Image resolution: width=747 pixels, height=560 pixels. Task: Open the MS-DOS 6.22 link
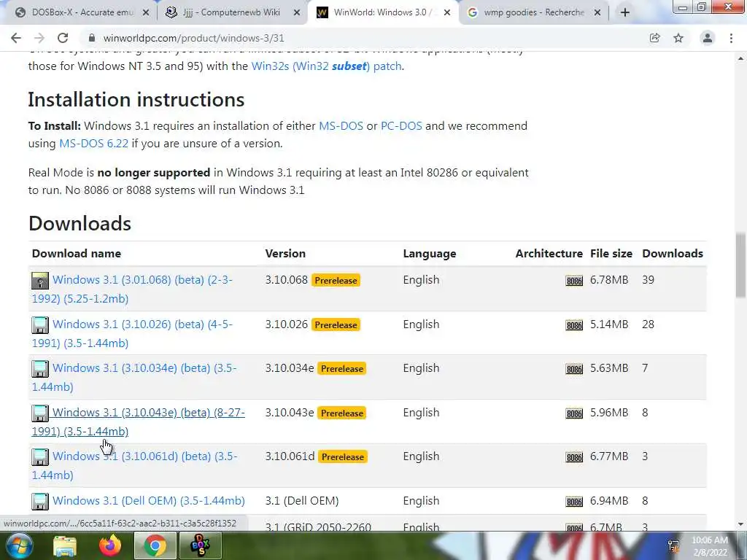coord(93,144)
